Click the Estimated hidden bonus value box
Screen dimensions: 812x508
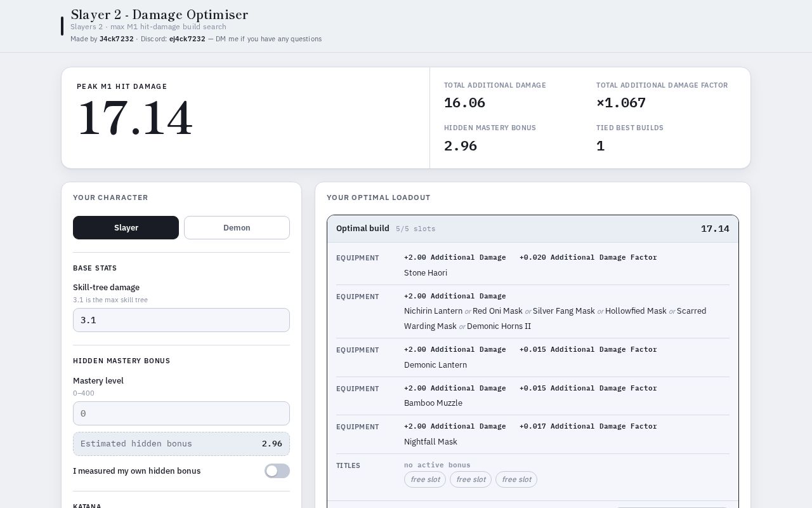tap(181, 444)
